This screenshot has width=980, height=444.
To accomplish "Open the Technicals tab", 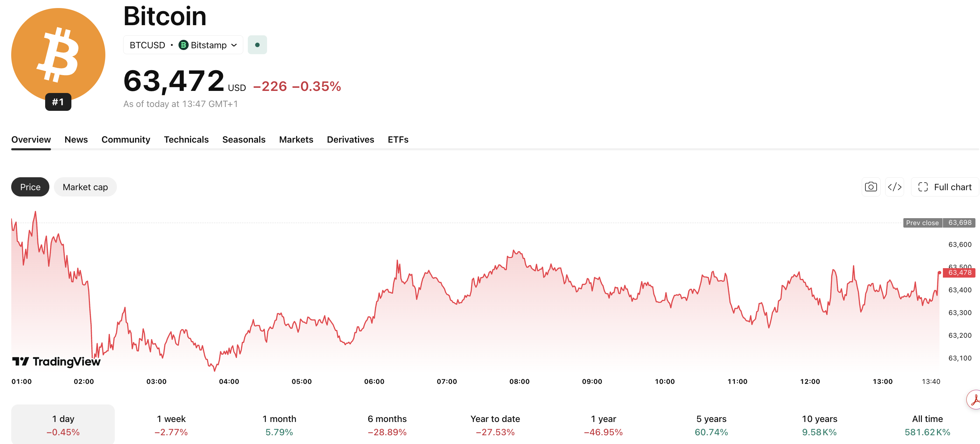I will pos(187,139).
